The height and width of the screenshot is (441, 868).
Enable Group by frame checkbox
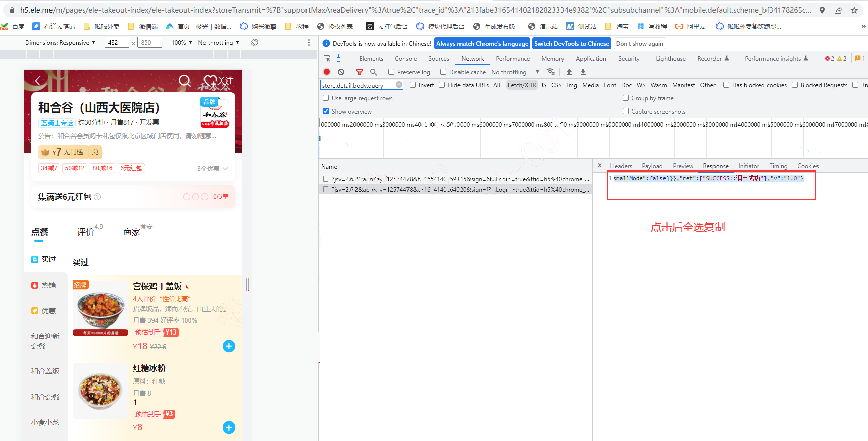click(626, 98)
